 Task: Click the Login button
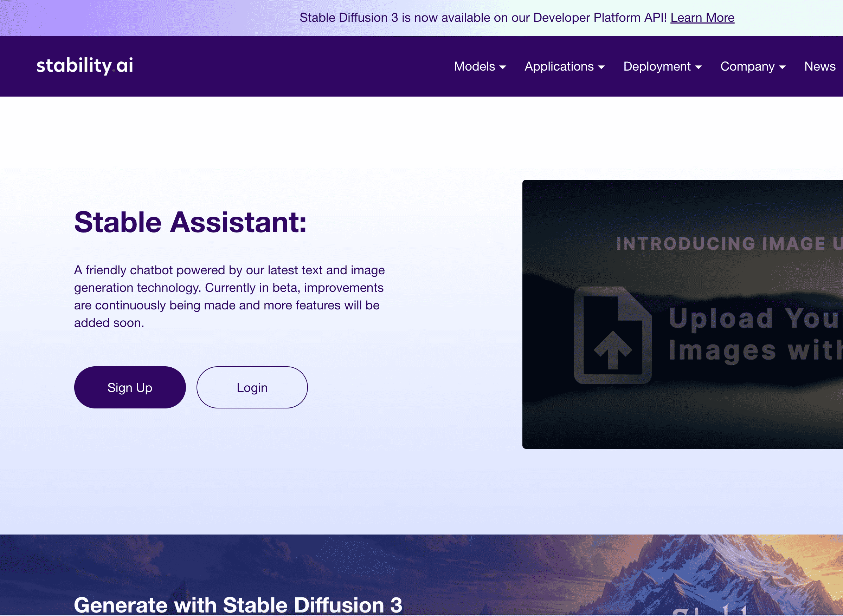click(252, 387)
